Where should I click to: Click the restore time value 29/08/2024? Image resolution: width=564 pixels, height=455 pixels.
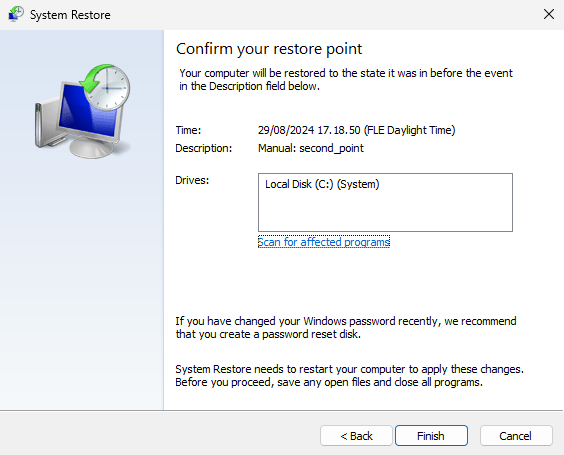tap(356, 130)
